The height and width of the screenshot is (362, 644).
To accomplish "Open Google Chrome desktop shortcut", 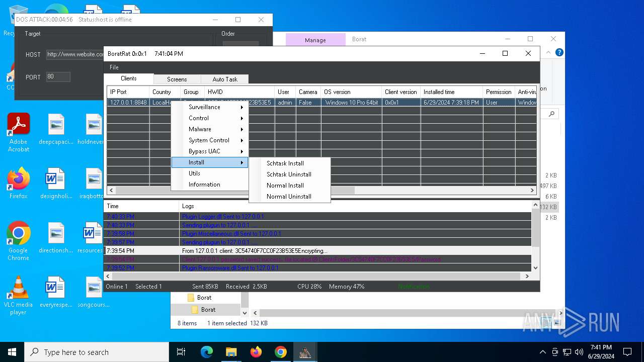I will pyautogui.click(x=19, y=241).
